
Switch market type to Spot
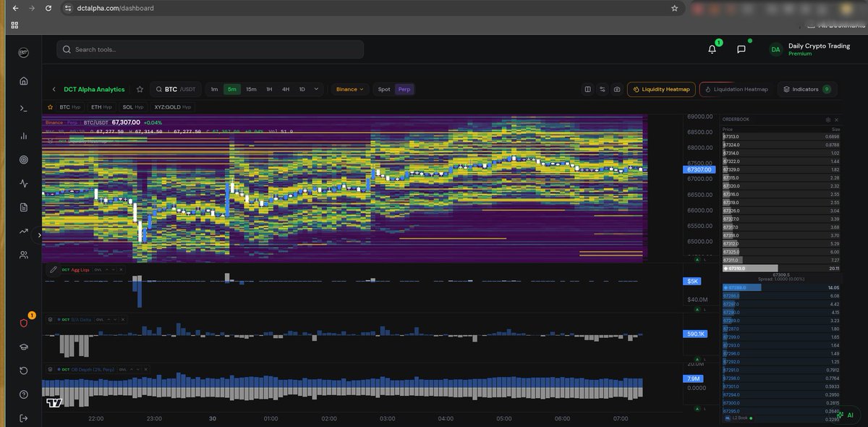384,89
